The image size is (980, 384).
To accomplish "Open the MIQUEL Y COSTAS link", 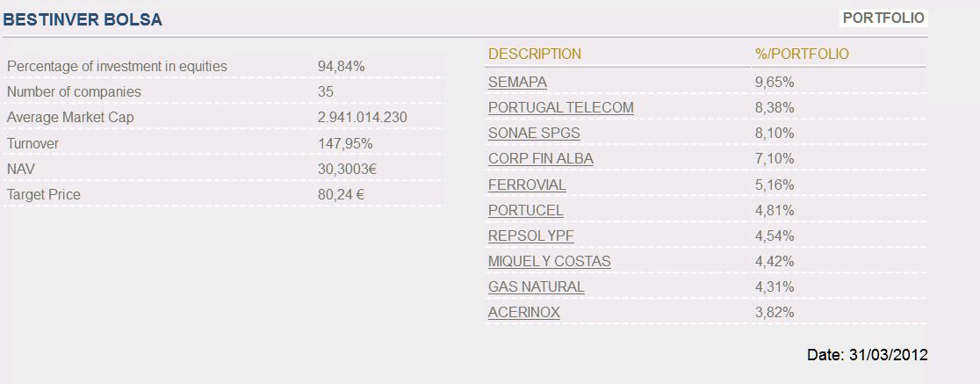I will click(x=549, y=261).
